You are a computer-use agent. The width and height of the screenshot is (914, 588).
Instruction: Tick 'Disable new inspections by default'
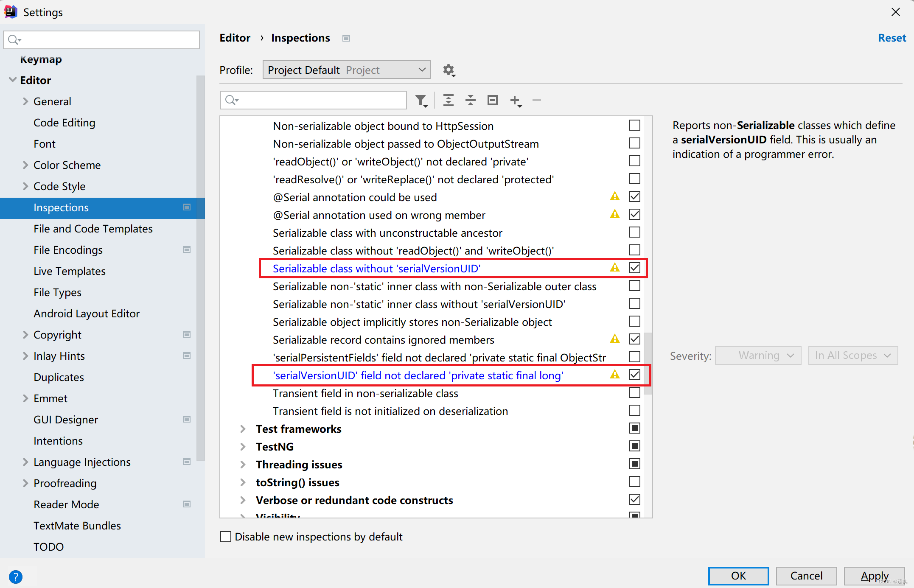coord(226,537)
